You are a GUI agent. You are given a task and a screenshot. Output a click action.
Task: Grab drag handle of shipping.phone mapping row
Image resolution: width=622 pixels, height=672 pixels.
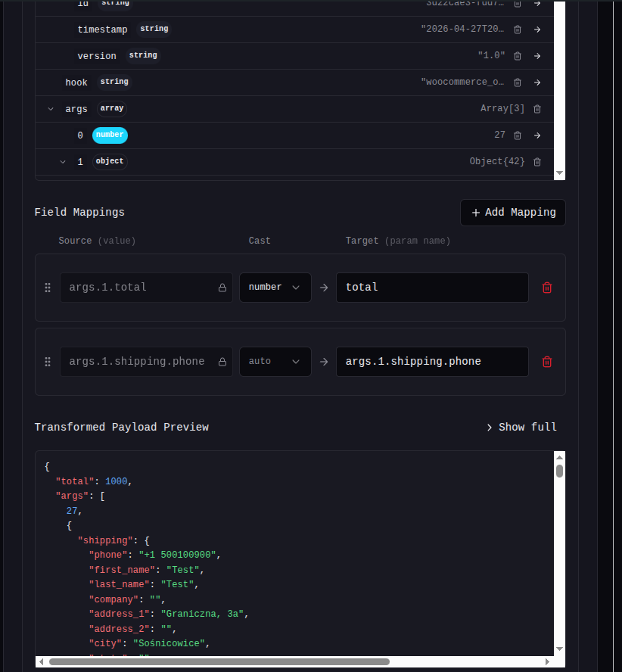point(48,362)
